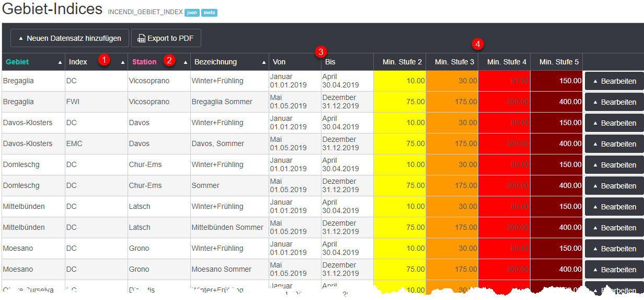
Task: Click yellow 75.00 cell in Domleschg Sommer row
Action: pos(400,185)
